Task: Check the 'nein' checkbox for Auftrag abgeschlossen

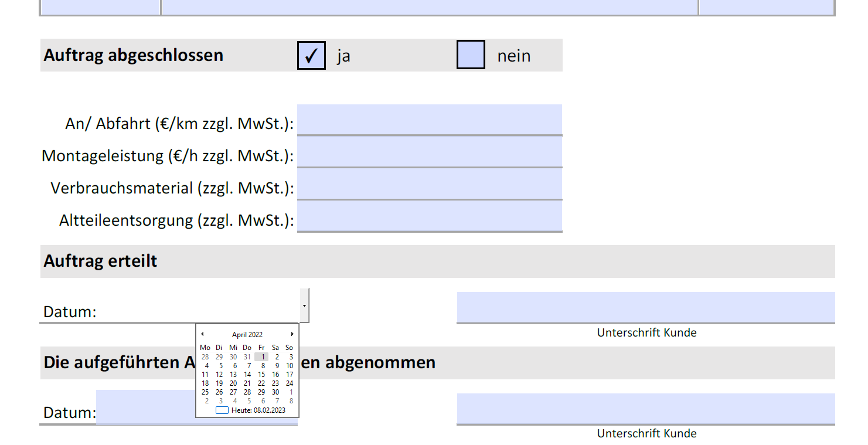Action: coord(471,55)
